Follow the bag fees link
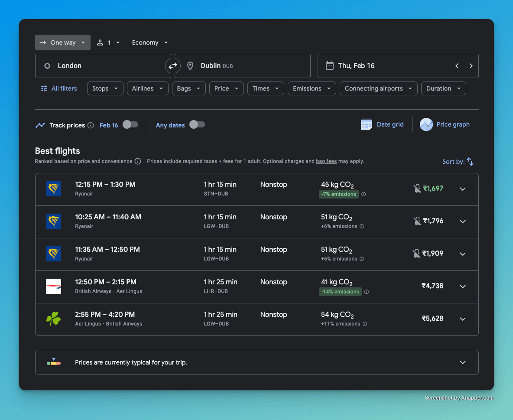The width and height of the screenshot is (513, 420). point(326,161)
